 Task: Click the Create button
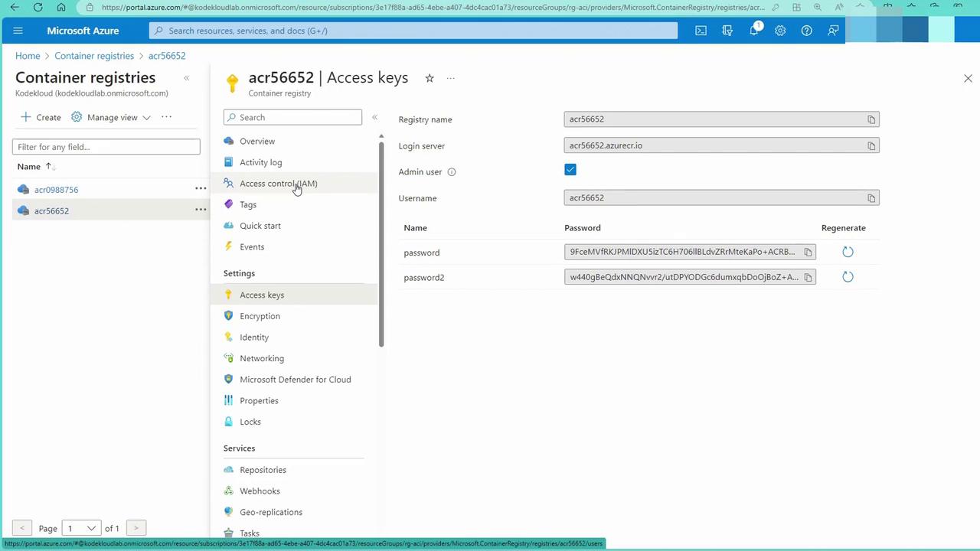coord(41,117)
